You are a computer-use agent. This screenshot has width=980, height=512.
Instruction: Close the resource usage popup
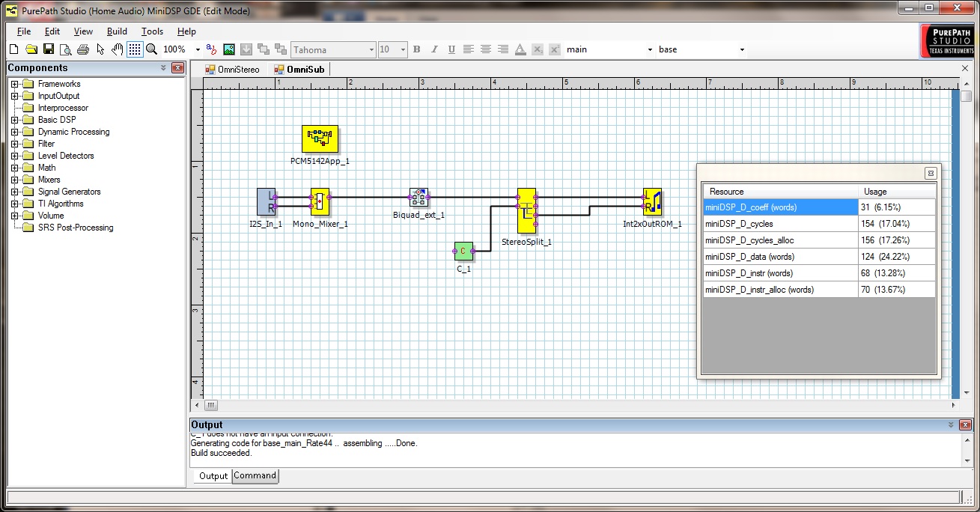click(x=930, y=173)
